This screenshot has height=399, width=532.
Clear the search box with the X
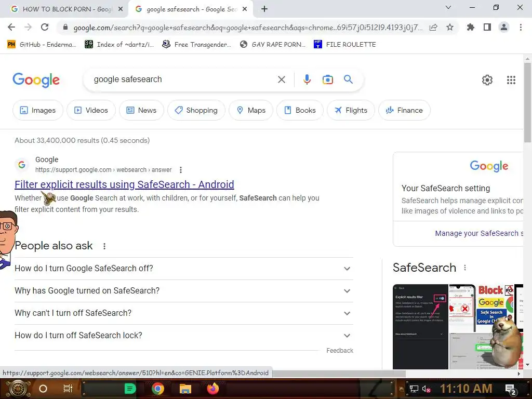pyautogui.click(x=281, y=79)
